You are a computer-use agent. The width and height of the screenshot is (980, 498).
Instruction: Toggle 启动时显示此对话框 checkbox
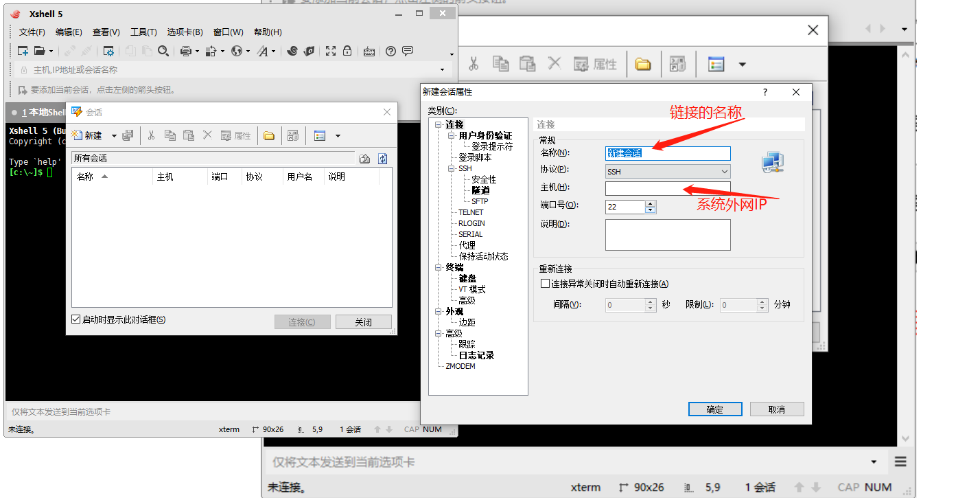[75, 319]
